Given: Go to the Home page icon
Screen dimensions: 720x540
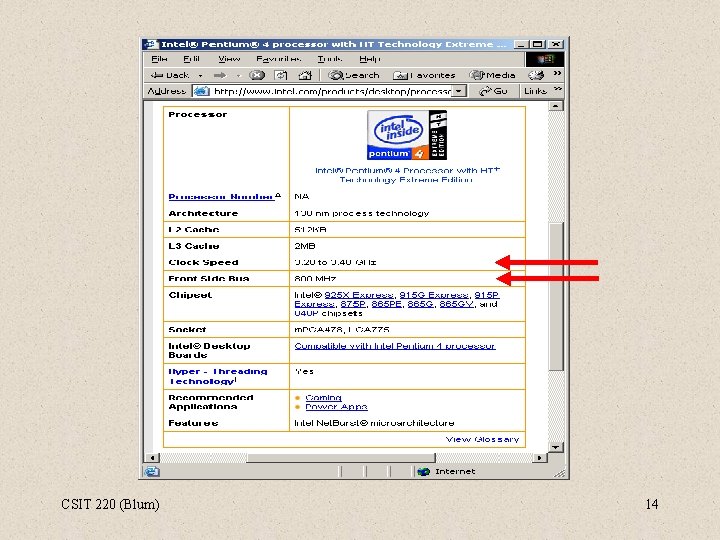Looking at the screenshot, I should 305,75.
